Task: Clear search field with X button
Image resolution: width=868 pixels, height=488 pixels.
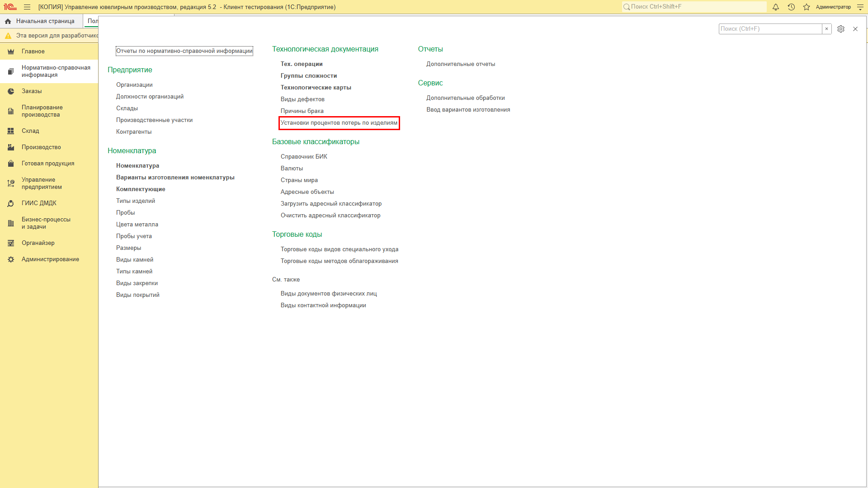Action: click(826, 28)
